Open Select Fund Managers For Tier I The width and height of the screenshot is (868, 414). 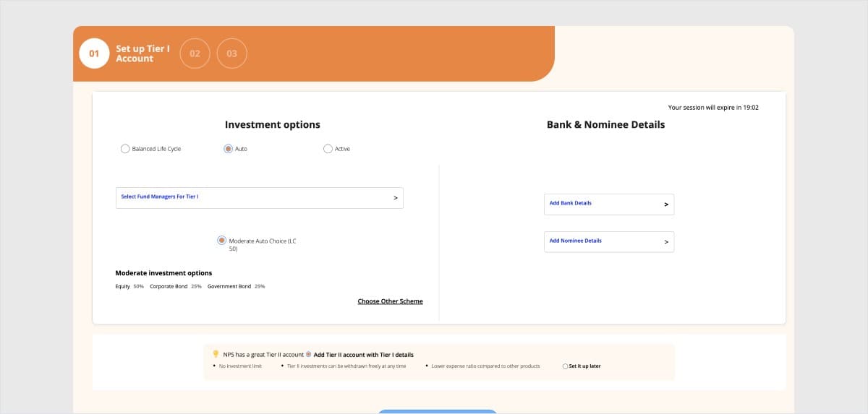[x=260, y=198]
